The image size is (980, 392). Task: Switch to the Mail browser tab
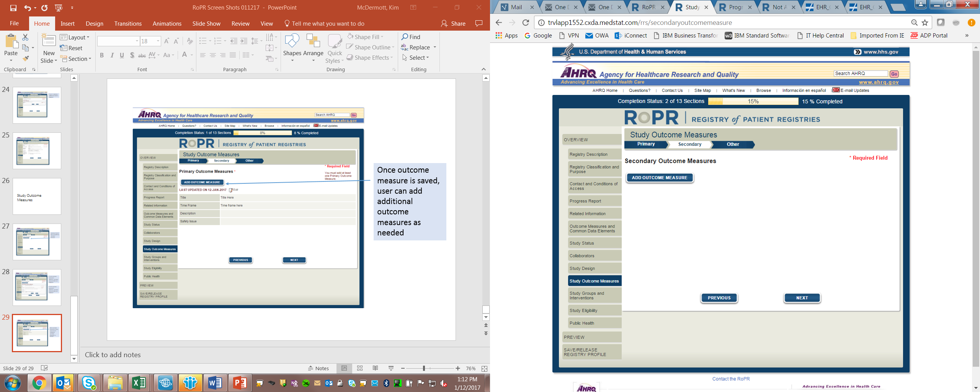pyautogui.click(x=517, y=7)
